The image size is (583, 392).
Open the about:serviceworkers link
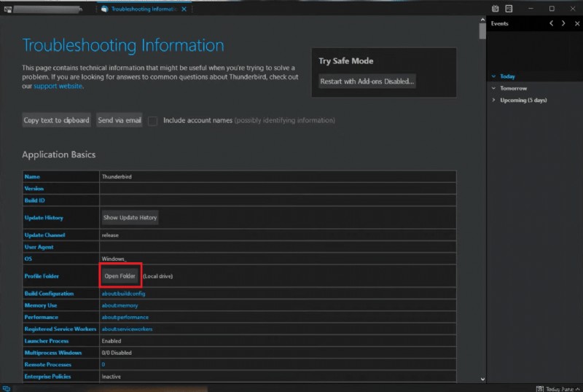click(x=127, y=329)
